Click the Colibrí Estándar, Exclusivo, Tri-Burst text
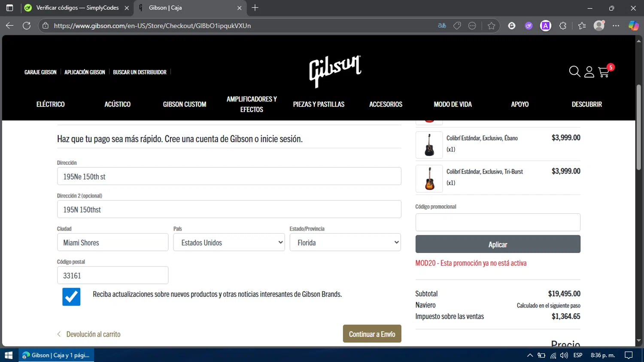 [484, 171]
